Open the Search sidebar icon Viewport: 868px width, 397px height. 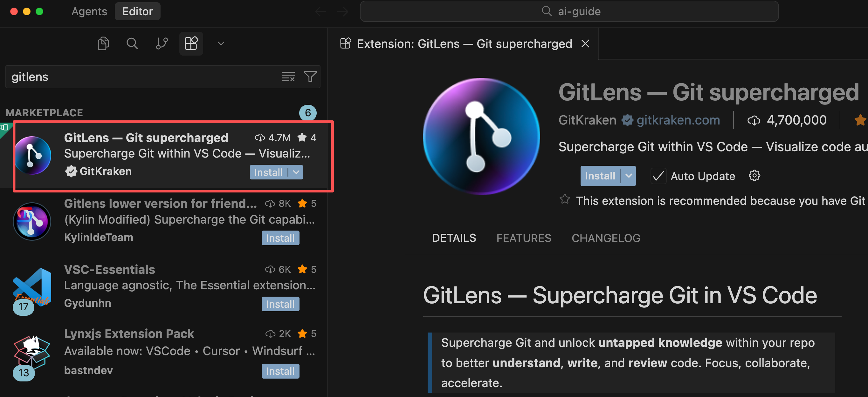point(132,44)
